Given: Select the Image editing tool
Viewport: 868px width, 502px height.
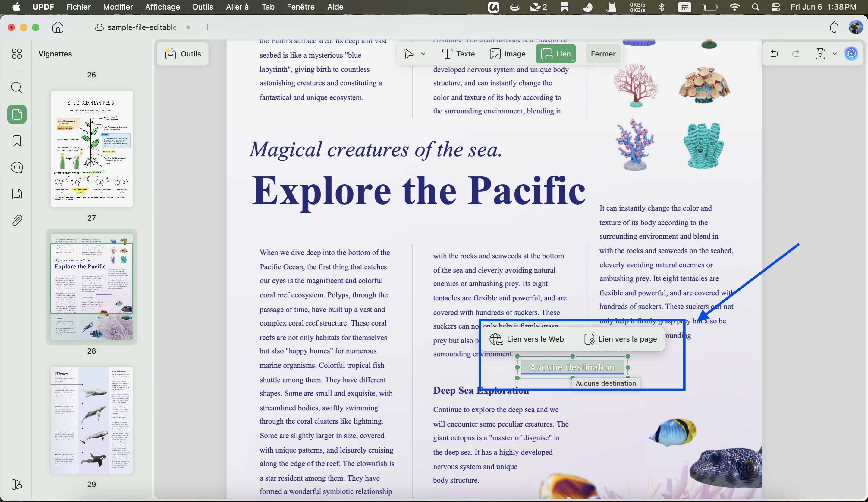Looking at the screenshot, I should 507,54.
